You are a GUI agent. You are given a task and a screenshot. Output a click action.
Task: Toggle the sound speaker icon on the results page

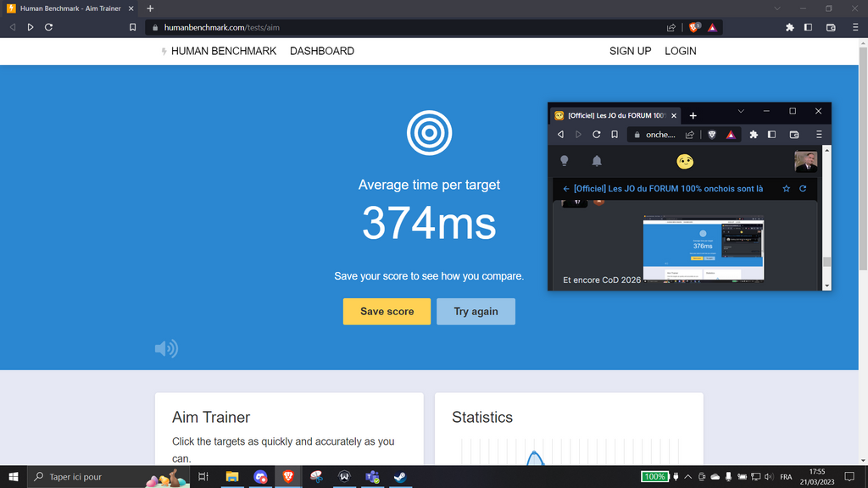166,348
